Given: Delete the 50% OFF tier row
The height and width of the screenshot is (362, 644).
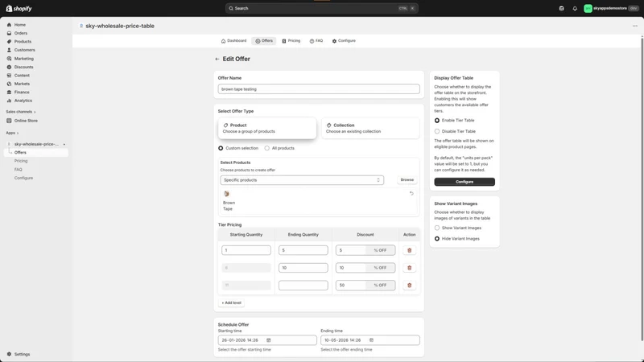Looking at the screenshot, I should click(x=410, y=286).
